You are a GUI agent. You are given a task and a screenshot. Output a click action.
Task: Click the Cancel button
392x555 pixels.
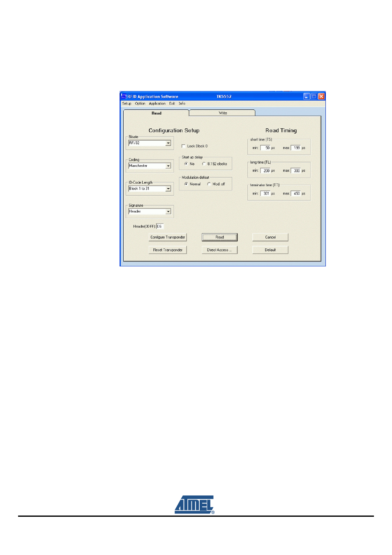click(270, 237)
